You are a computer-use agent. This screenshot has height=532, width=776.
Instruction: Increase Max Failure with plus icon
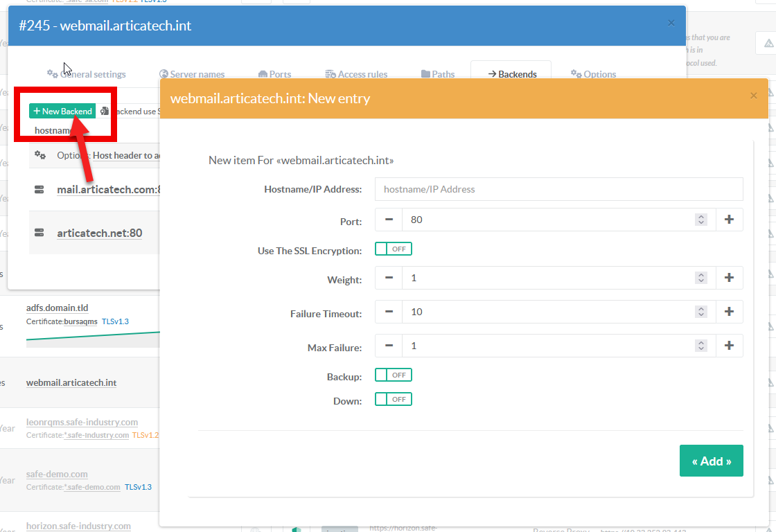point(729,346)
